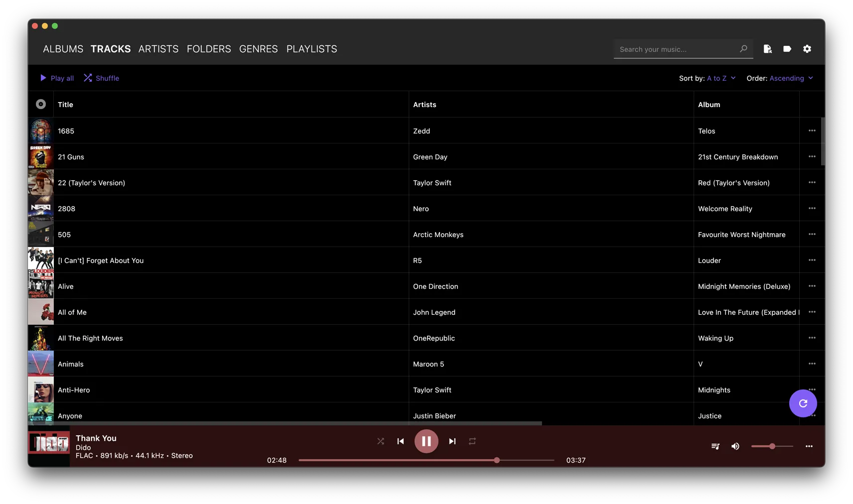Open settings with the gear icon
Image resolution: width=853 pixels, height=504 pixels.
tap(807, 49)
